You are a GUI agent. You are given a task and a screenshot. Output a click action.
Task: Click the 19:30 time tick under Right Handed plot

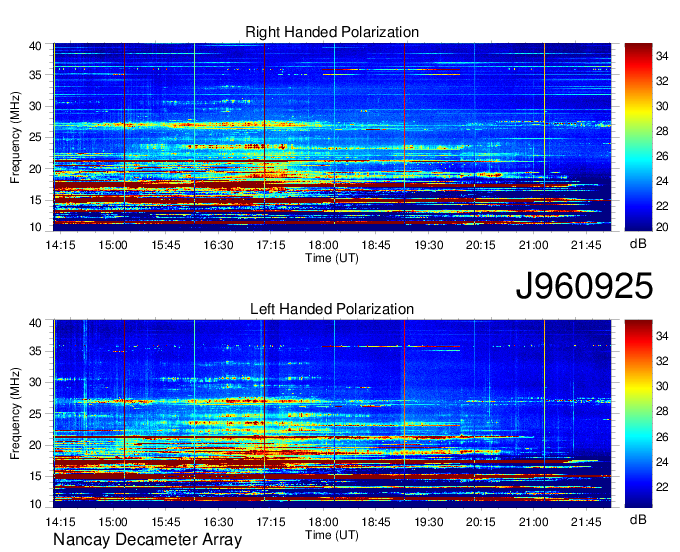[x=428, y=245]
